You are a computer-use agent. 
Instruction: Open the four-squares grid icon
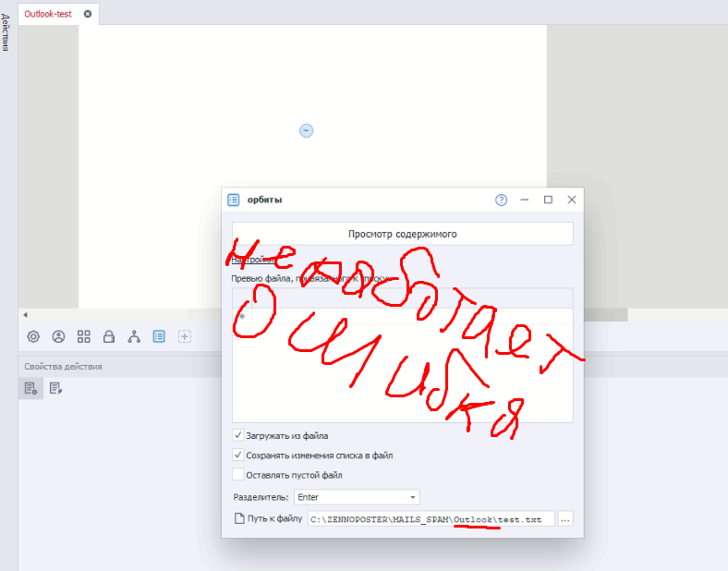pos(83,336)
